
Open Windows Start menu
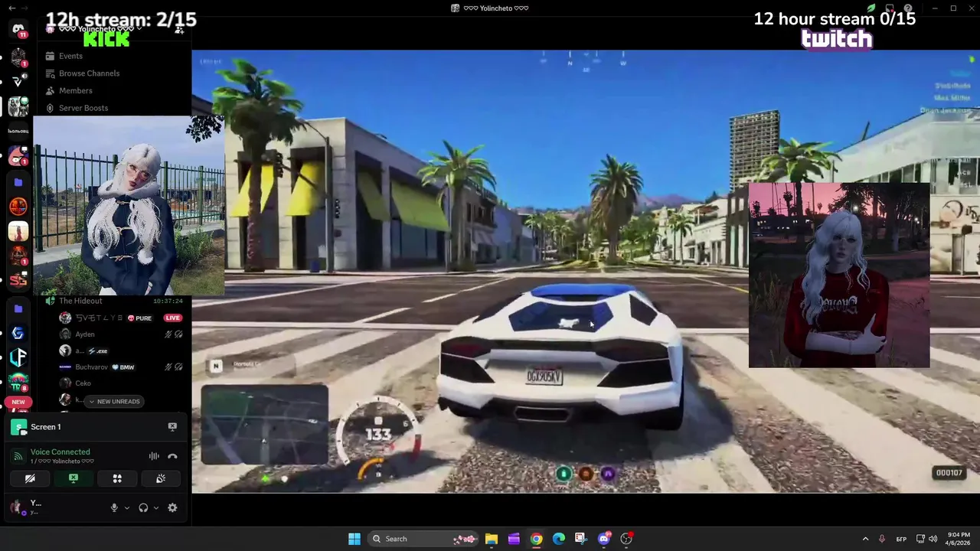tap(354, 539)
